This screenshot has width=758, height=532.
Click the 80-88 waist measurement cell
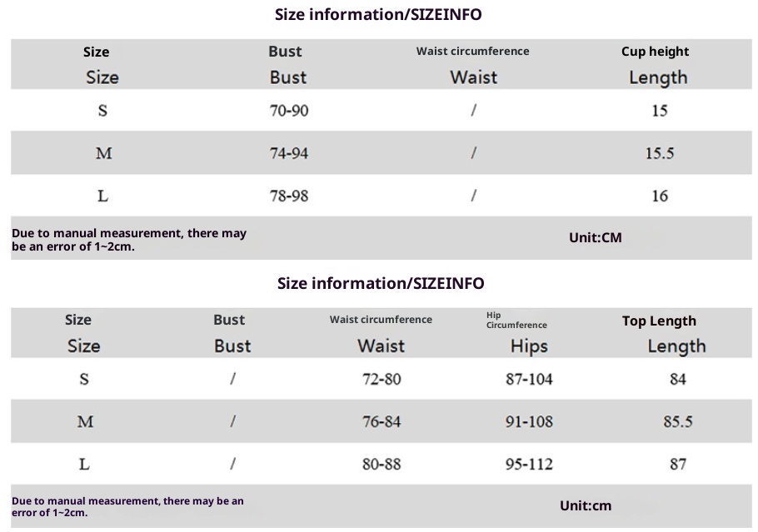point(381,465)
